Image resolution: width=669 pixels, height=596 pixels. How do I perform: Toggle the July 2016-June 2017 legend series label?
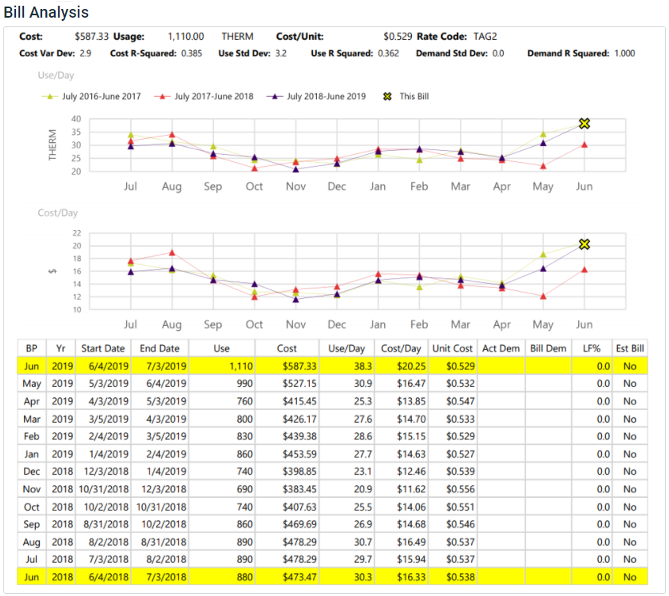point(100,97)
